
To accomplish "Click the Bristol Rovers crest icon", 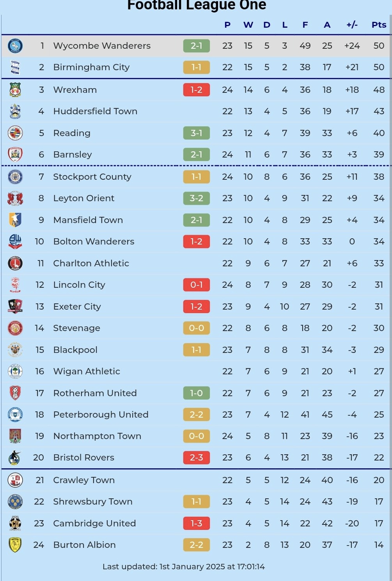I will (15, 457).
